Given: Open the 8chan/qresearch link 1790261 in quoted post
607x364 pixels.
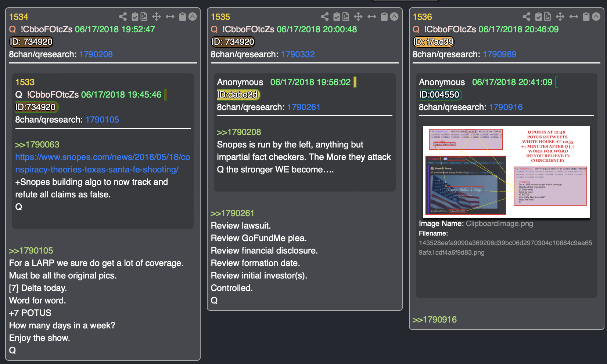Looking at the screenshot, I should pos(304,107).
